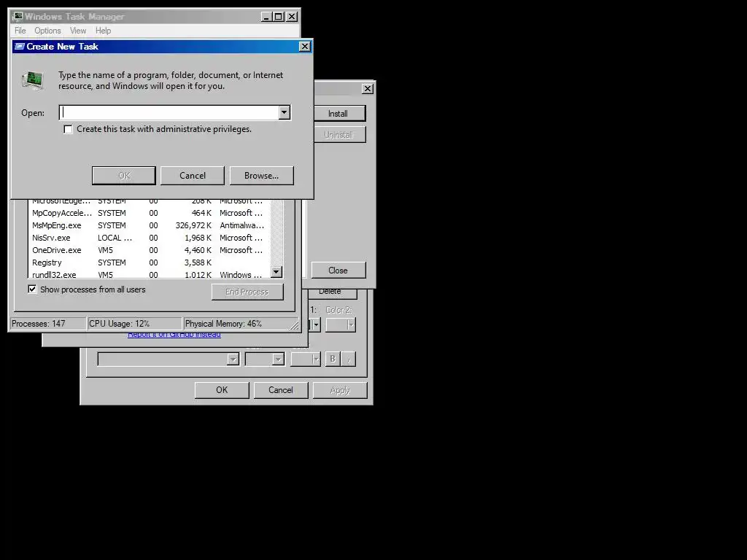Cancel the Create New Task dialog

coord(193,175)
